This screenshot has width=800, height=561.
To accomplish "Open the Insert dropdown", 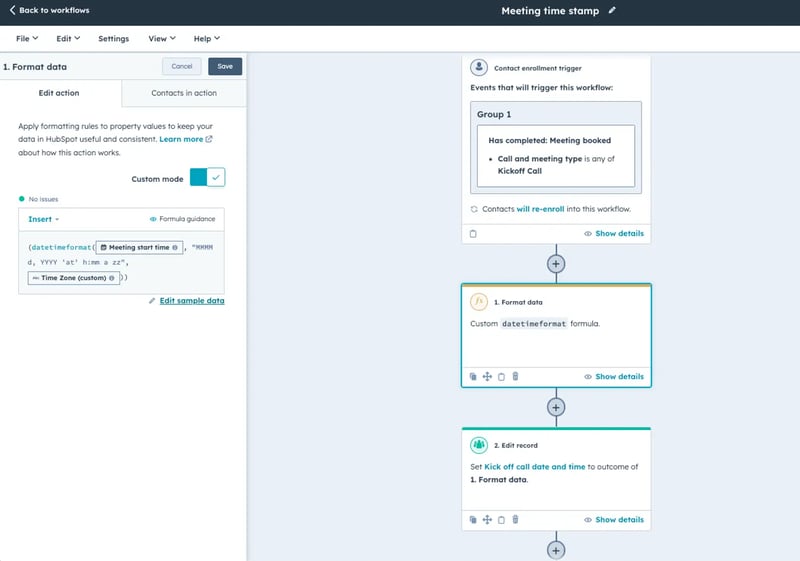I will tap(43, 219).
